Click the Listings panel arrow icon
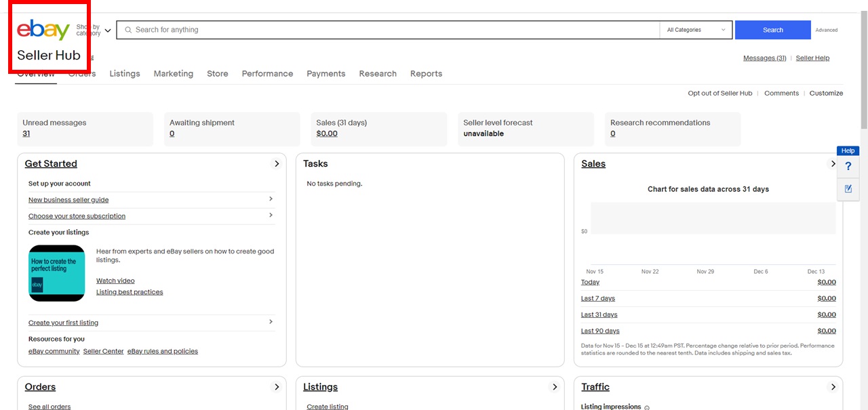Screen dimensions: 868x410 tap(555, 387)
